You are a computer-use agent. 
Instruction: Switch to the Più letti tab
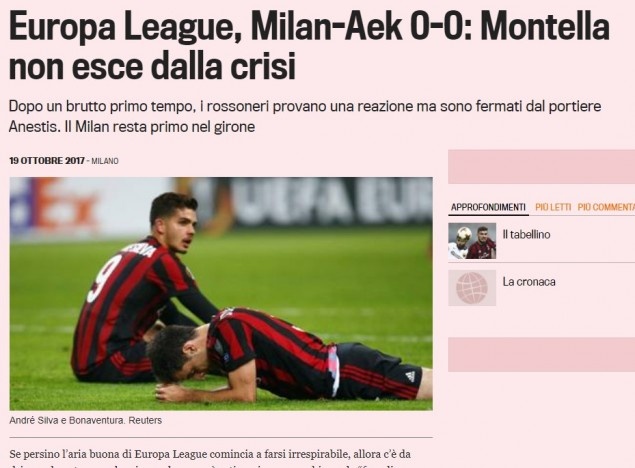[x=553, y=207]
